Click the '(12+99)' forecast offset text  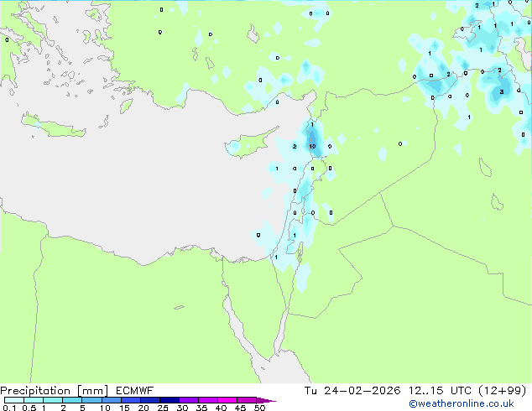click(x=503, y=391)
